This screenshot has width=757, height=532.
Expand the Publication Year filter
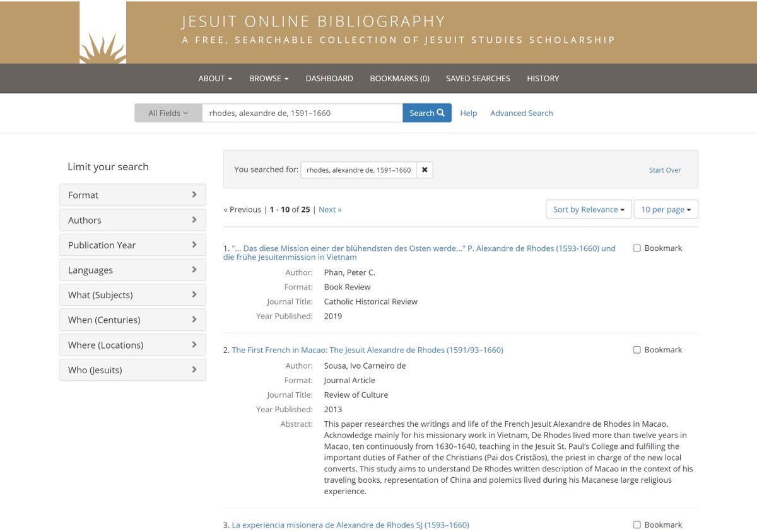[x=132, y=245]
